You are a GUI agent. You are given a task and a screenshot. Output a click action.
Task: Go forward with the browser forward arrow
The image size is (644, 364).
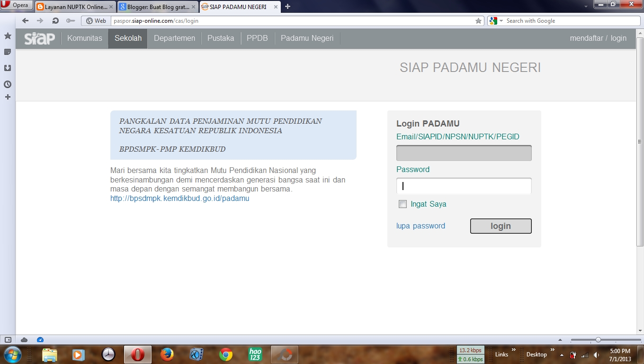pyautogui.click(x=40, y=21)
